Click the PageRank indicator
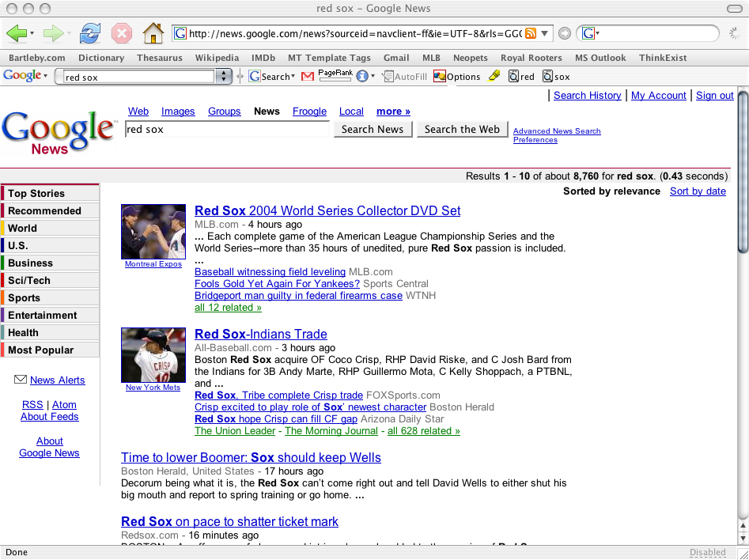The width and height of the screenshot is (749, 560). [x=335, y=75]
